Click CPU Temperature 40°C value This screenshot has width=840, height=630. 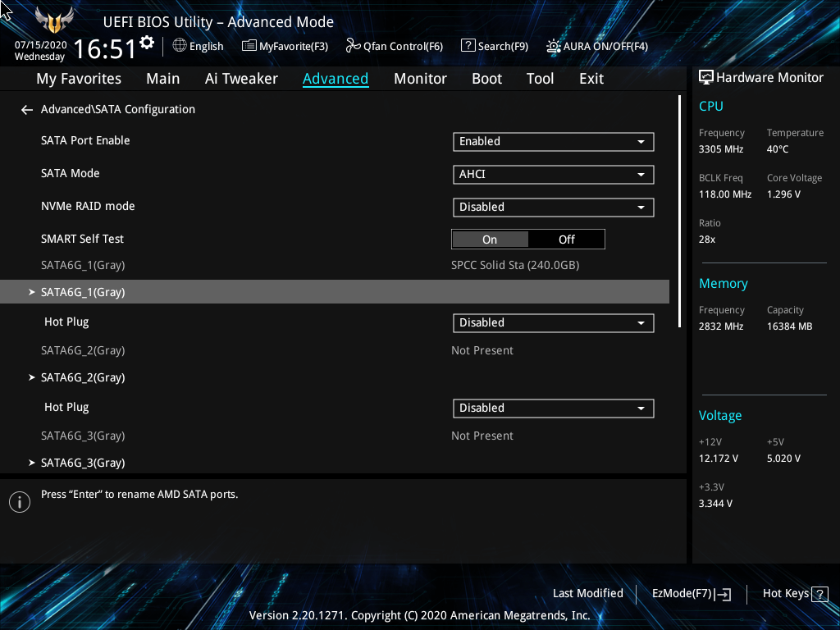tap(778, 149)
